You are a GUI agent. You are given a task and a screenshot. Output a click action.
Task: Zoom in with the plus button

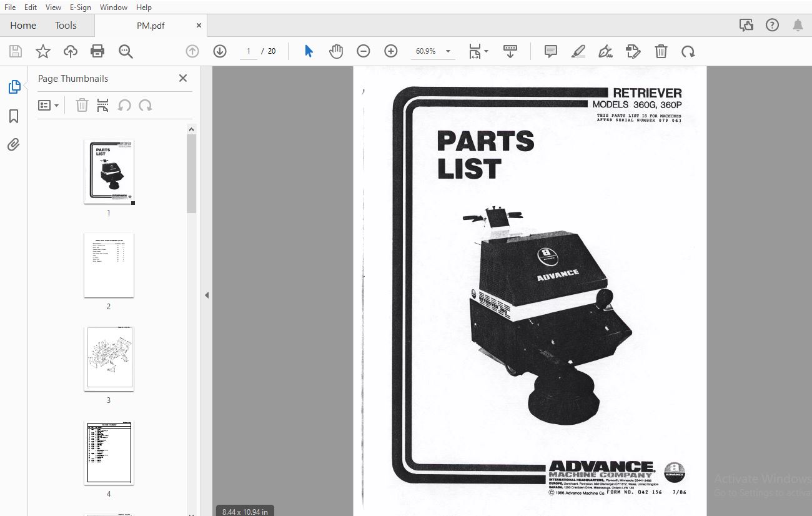pos(391,51)
